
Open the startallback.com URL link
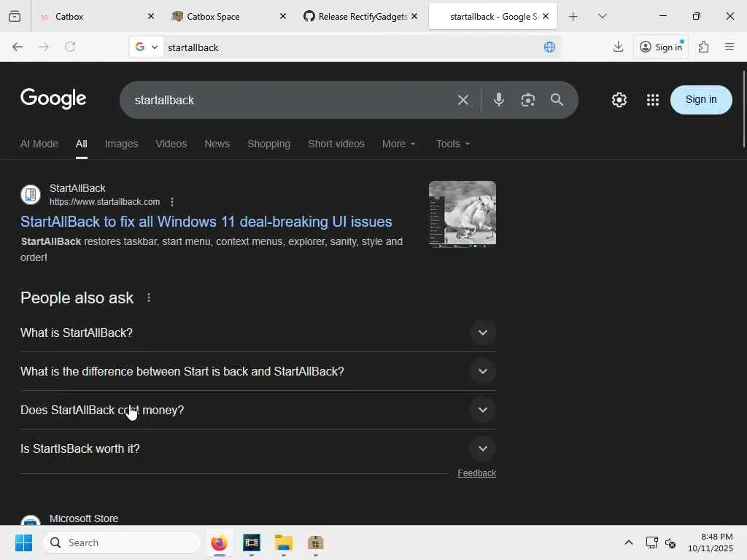(x=105, y=202)
